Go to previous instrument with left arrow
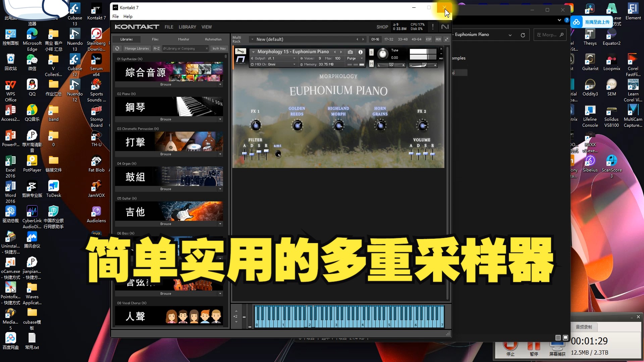Image resolution: width=644 pixels, height=362 pixels. (335, 52)
